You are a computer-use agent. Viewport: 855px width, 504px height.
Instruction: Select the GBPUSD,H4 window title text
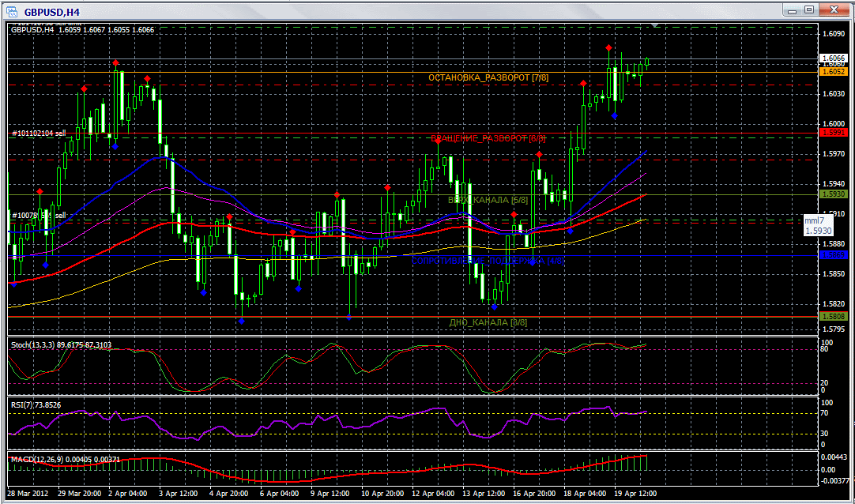click(x=52, y=12)
